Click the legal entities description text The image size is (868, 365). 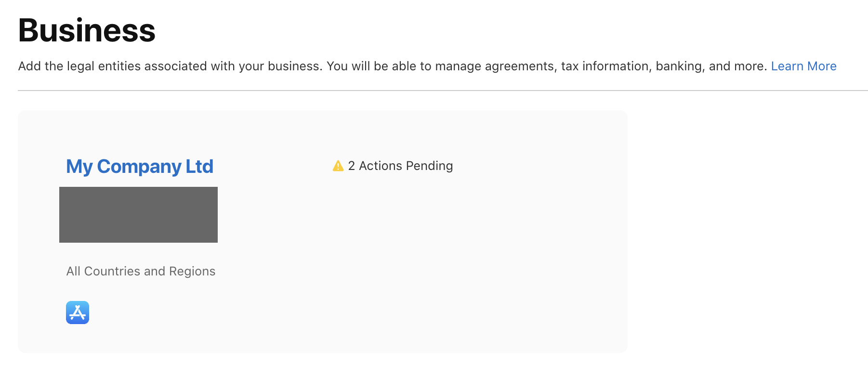(393, 66)
